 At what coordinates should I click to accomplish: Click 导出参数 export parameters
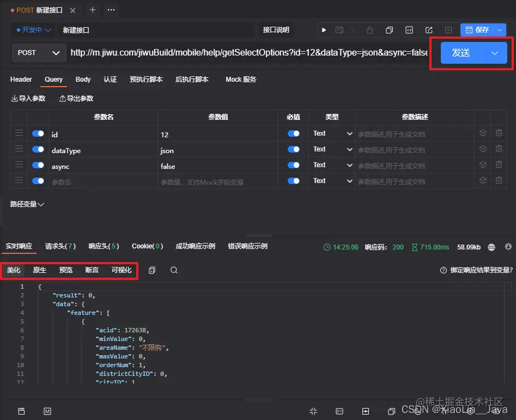point(76,99)
